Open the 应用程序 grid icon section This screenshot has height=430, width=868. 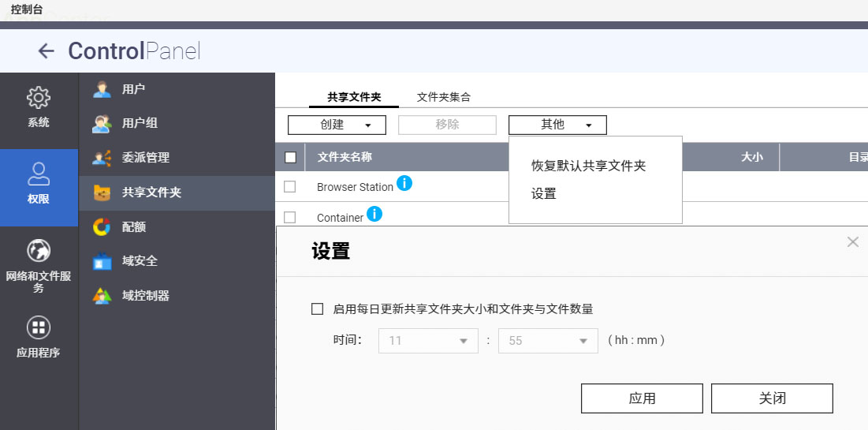(39, 327)
